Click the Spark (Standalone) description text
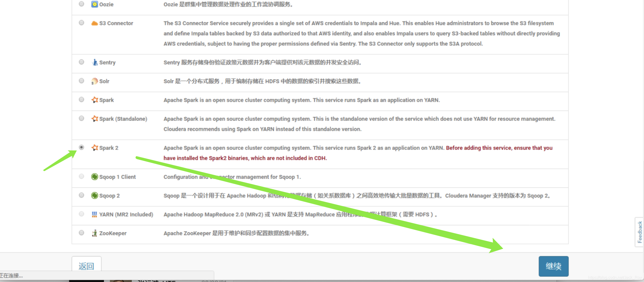The width and height of the screenshot is (644, 282). point(359,124)
